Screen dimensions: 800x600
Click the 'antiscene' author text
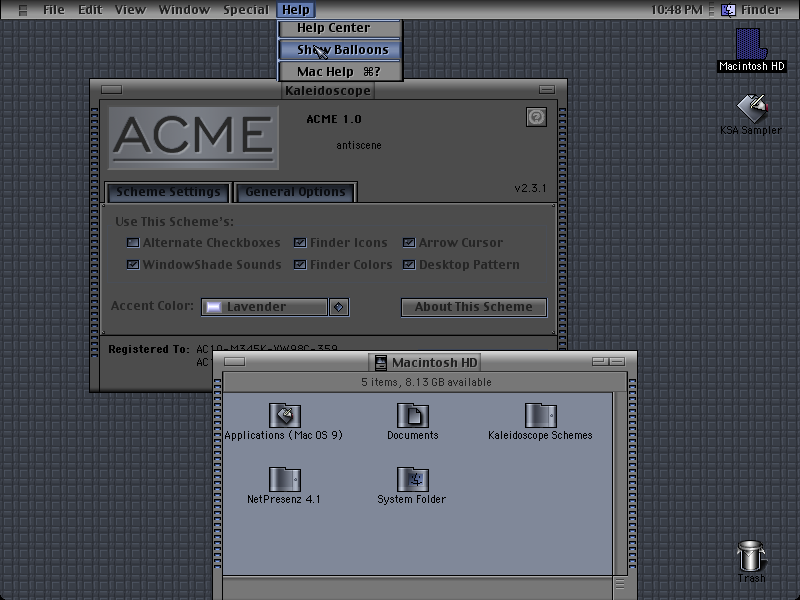pyautogui.click(x=359, y=145)
